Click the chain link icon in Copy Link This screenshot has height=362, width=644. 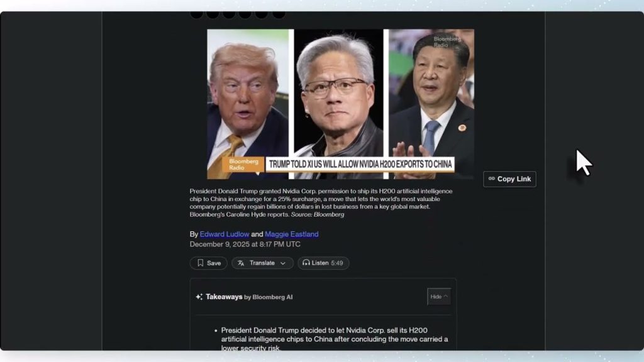[491, 179]
